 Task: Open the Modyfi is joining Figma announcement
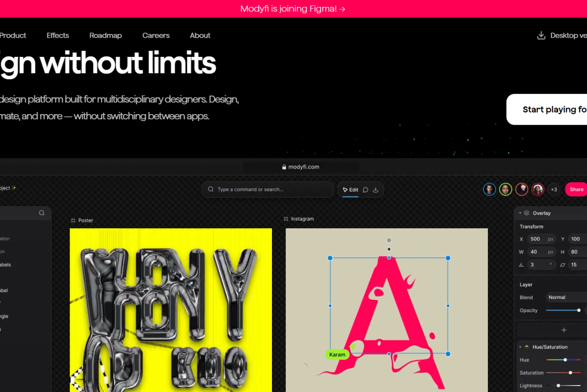(x=293, y=9)
